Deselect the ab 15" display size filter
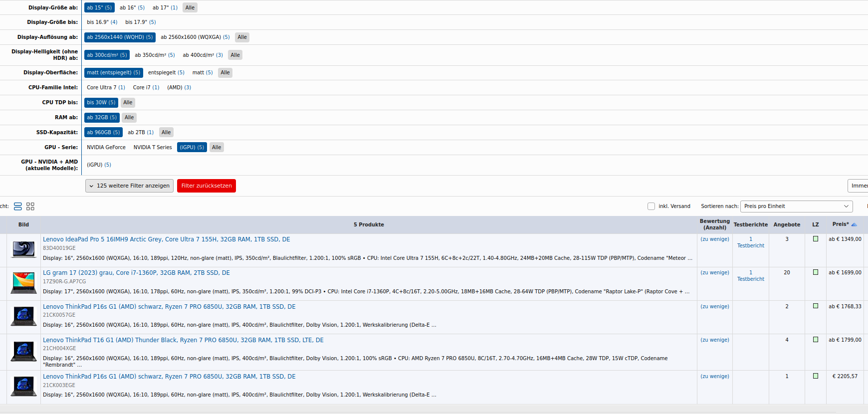The width and height of the screenshot is (868, 414). coord(99,7)
